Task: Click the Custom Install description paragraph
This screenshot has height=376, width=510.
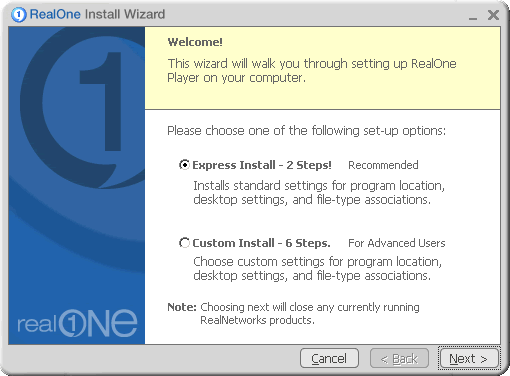Action: pos(318,268)
